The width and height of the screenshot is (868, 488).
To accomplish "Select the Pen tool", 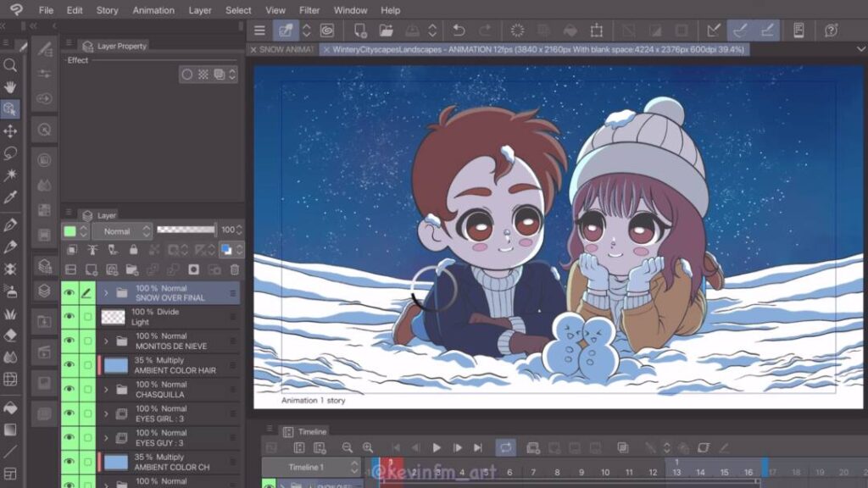I will [10, 225].
